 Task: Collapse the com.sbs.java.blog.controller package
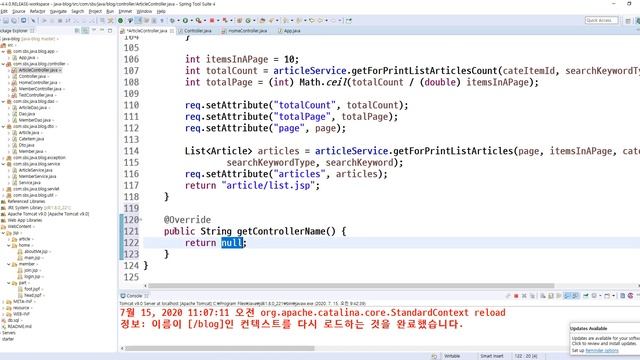(4, 64)
